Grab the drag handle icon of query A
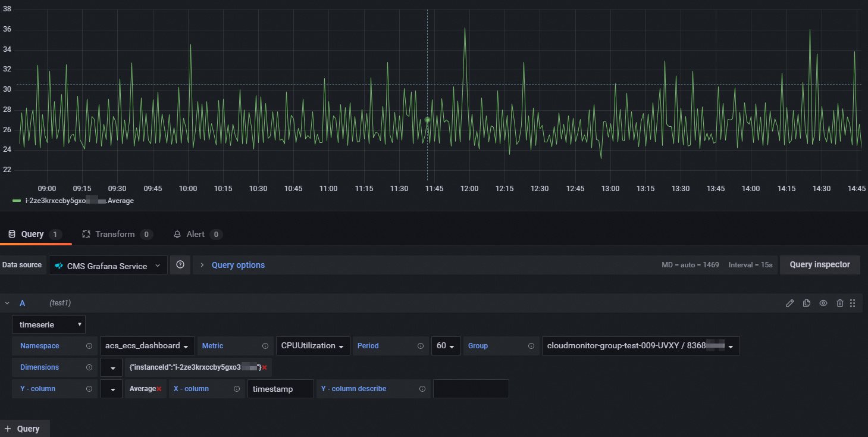 tap(852, 303)
